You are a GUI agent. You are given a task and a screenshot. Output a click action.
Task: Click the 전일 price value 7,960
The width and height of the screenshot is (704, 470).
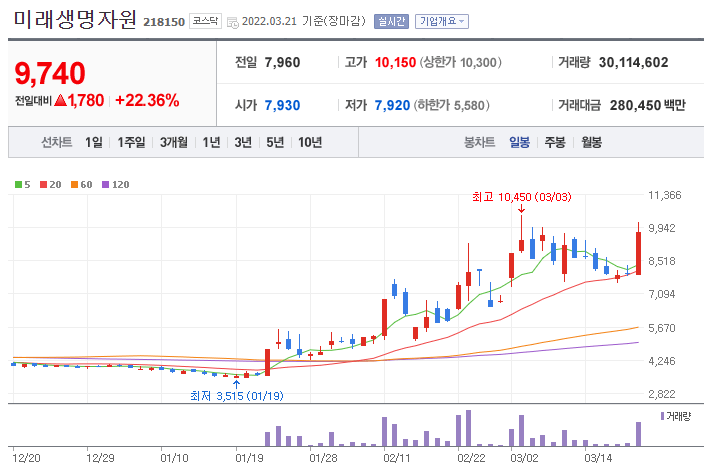282,62
